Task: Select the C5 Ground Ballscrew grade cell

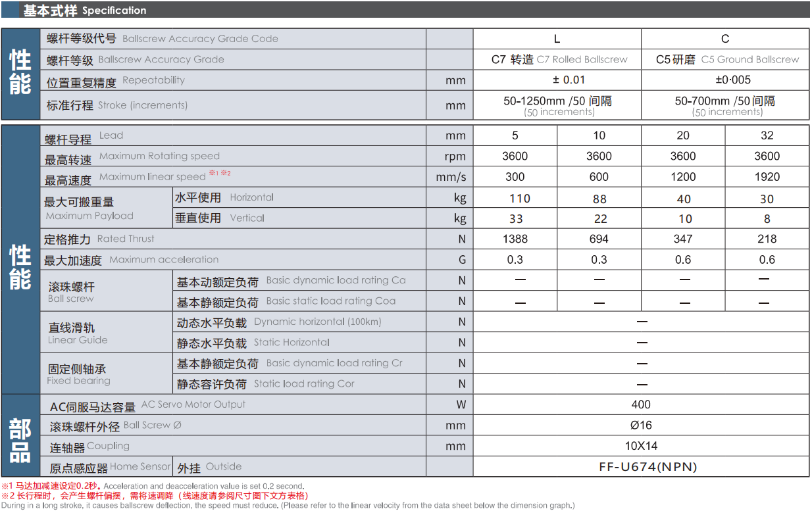Action: (x=726, y=59)
